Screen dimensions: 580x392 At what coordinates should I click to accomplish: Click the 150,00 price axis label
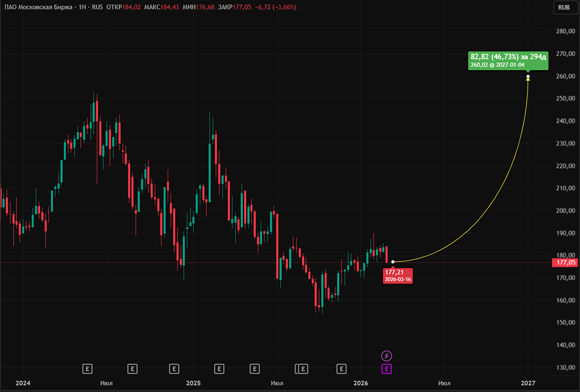[565, 322]
